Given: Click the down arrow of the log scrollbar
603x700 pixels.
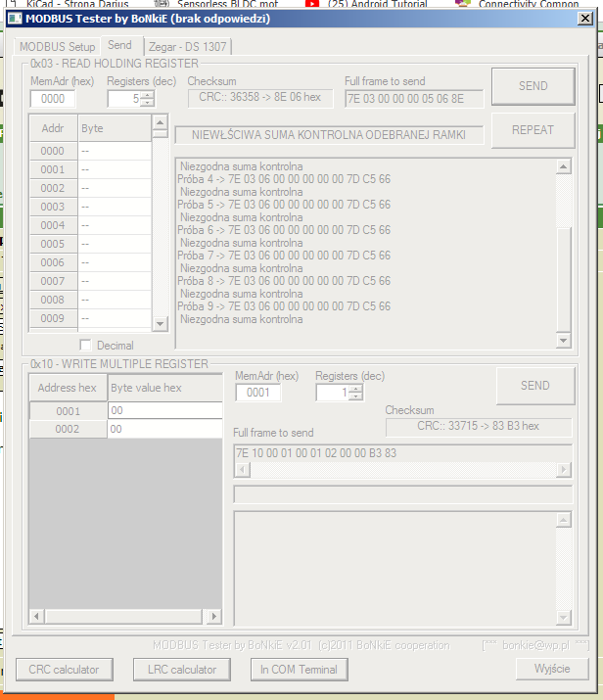Looking at the screenshot, I should [563, 340].
